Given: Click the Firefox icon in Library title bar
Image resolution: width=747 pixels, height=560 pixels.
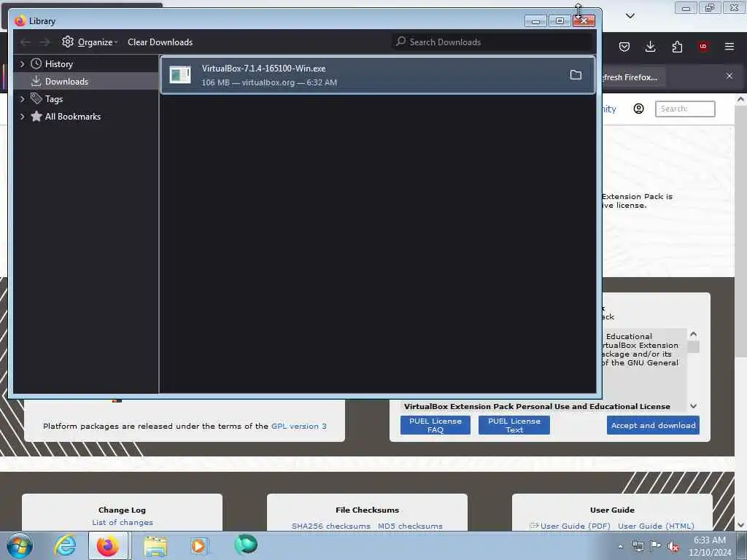Looking at the screenshot, I should pyautogui.click(x=20, y=21).
